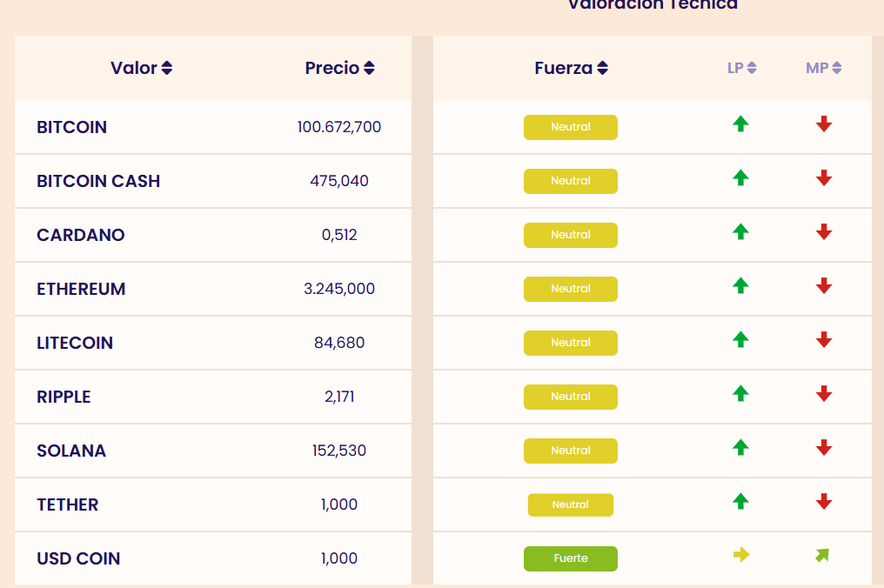Click USD Coin's yellow sideways LP arrow
This screenshot has width=884, height=588.
point(741,555)
